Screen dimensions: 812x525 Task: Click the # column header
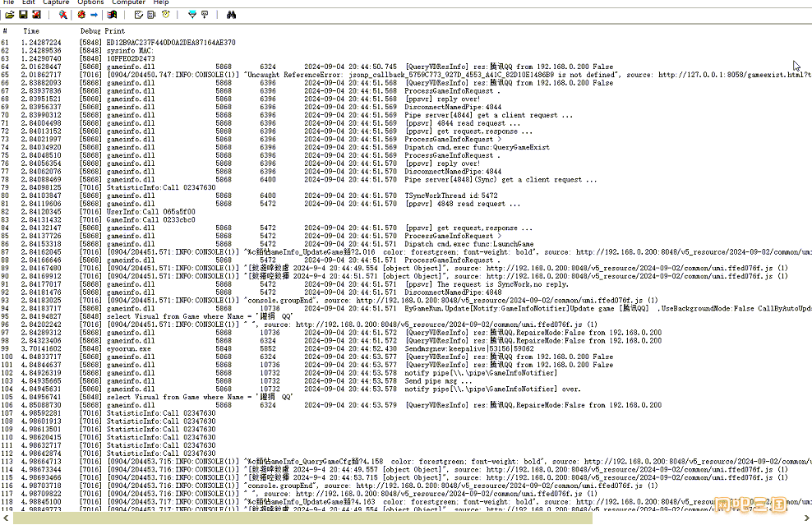(5, 31)
